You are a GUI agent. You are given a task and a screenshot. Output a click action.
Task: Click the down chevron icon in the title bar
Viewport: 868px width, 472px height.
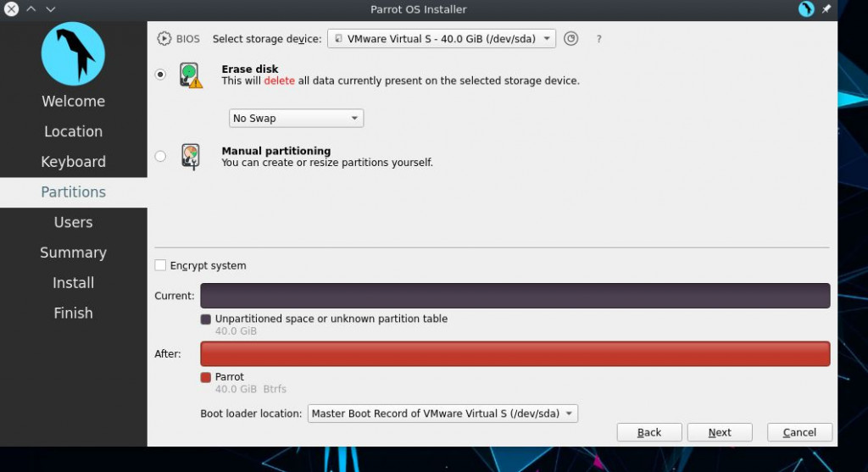click(x=50, y=8)
